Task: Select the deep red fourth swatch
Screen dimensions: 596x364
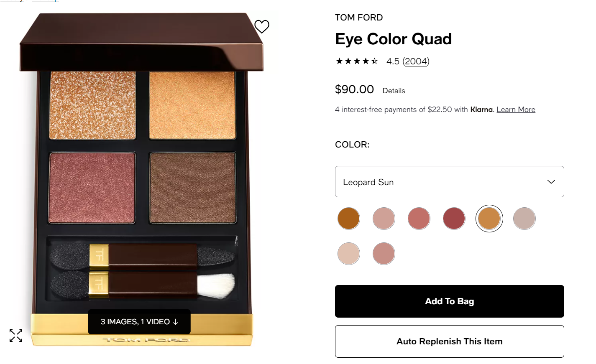Action: coord(454,219)
